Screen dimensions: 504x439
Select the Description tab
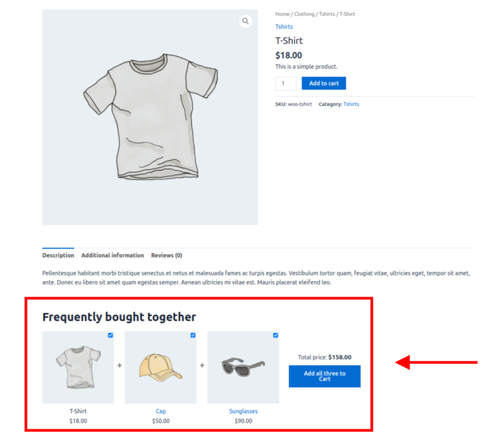[x=58, y=255]
